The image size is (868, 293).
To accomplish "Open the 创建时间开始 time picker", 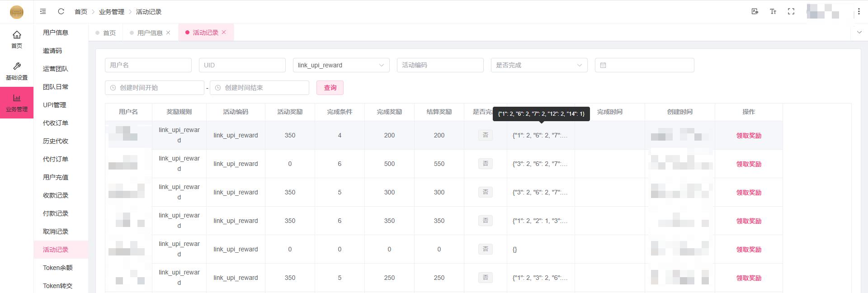I will (x=155, y=88).
